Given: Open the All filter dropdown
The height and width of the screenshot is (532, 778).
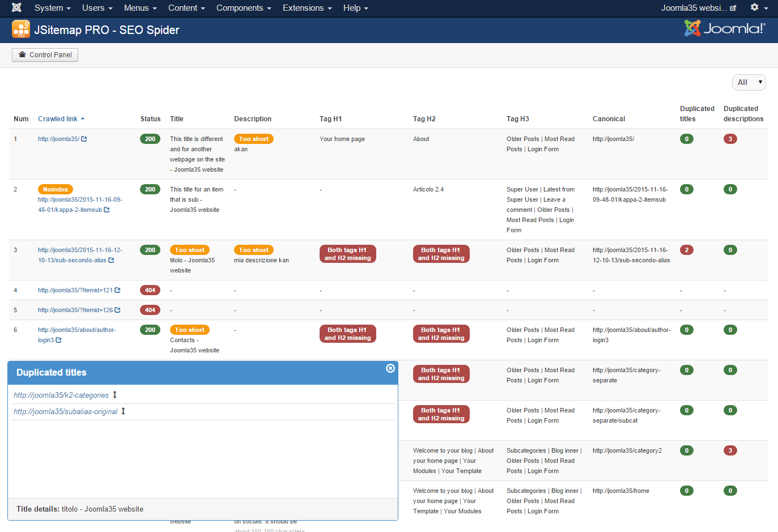Looking at the screenshot, I should coord(749,83).
